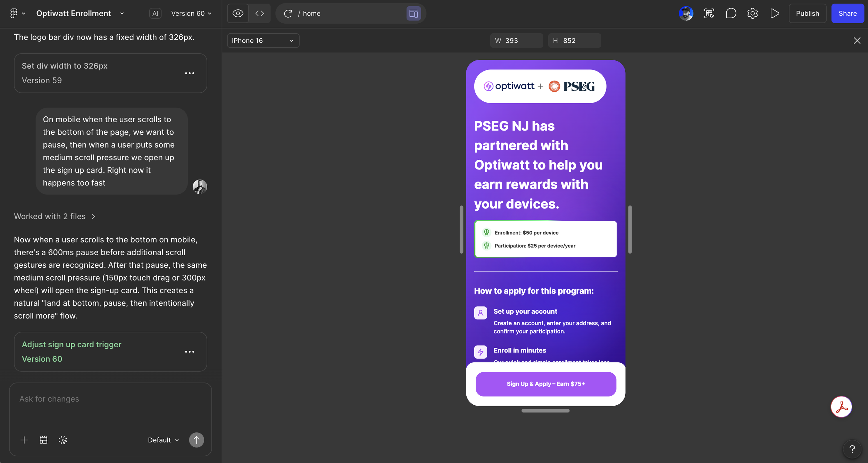This screenshot has height=463, width=868.
Task: Click the Publish button
Action: point(807,13)
